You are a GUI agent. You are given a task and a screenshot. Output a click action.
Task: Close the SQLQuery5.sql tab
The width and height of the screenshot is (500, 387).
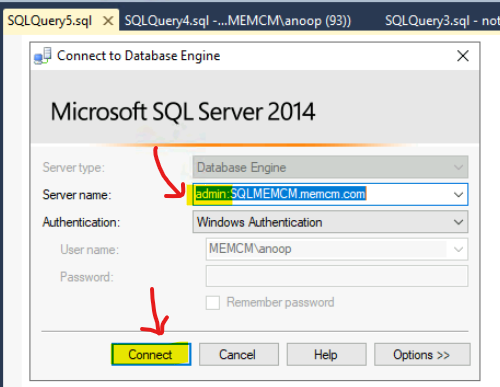pos(108,21)
